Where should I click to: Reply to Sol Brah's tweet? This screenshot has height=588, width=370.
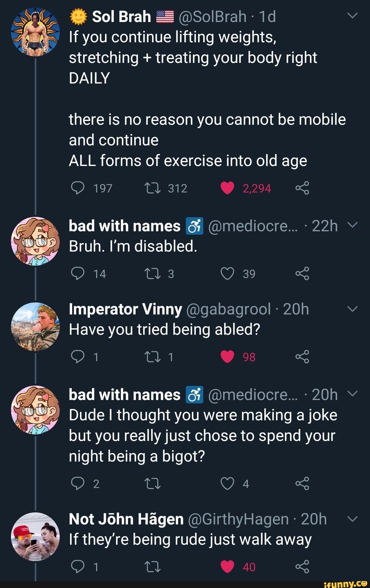[x=78, y=188]
